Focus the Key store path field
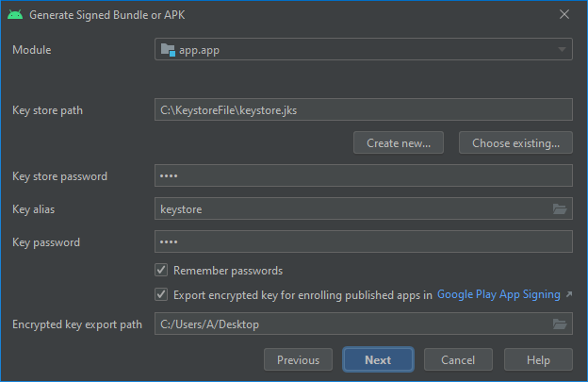The width and height of the screenshot is (588, 382). coord(364,109)
